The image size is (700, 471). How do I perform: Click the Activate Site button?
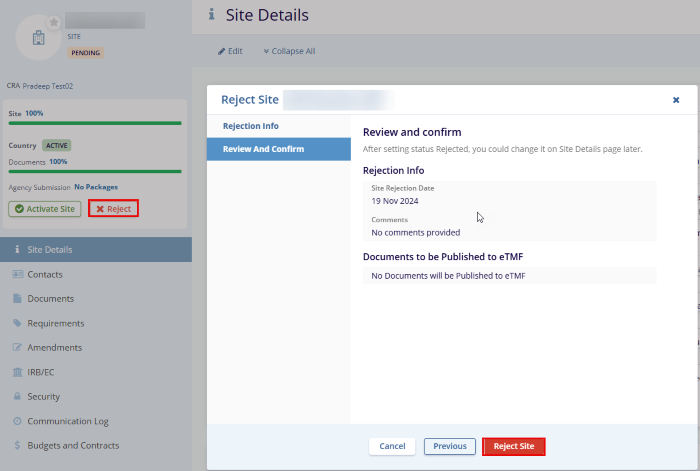(44, 209)
